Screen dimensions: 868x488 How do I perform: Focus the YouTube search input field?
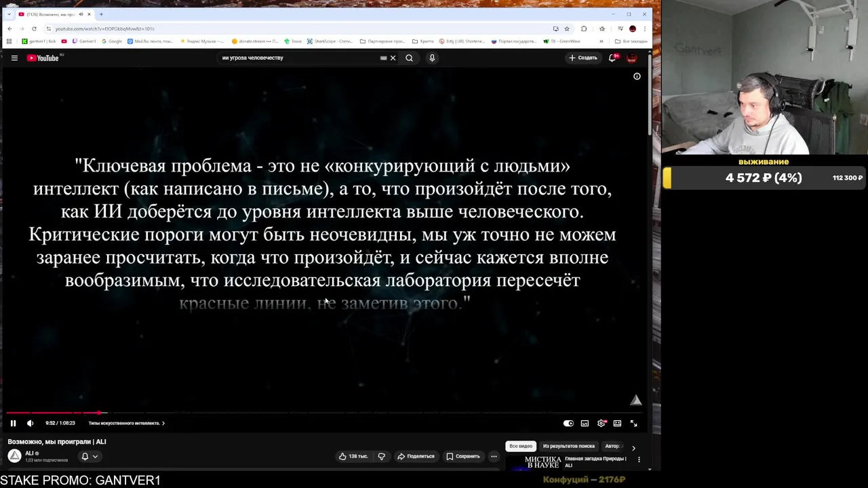[298, 58]
